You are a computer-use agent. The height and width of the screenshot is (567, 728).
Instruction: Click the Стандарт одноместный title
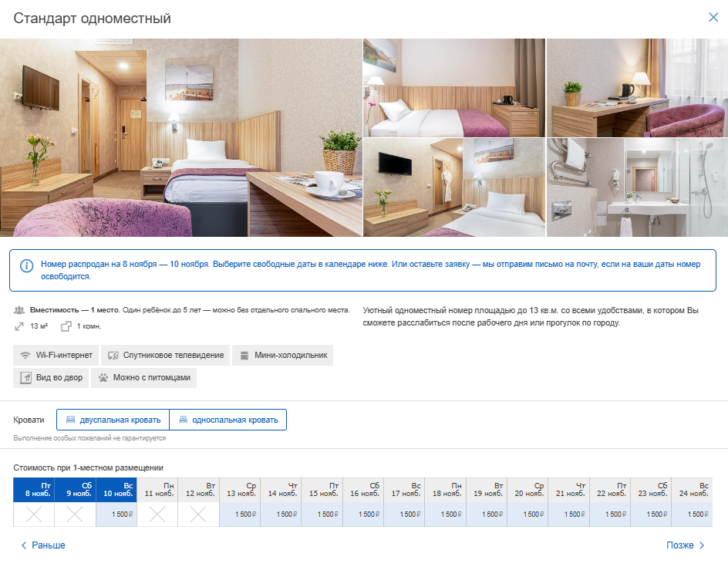(92, 18)
